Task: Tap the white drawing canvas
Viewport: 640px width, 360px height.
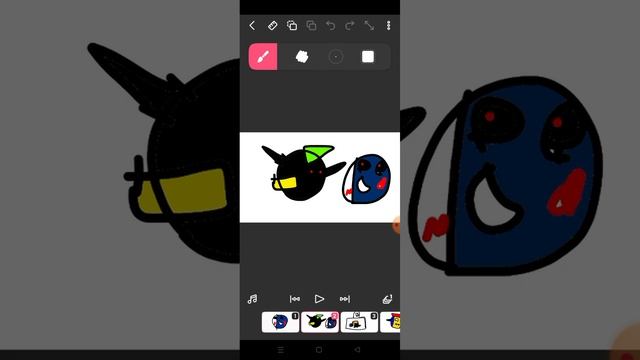Action: point(320,177)
